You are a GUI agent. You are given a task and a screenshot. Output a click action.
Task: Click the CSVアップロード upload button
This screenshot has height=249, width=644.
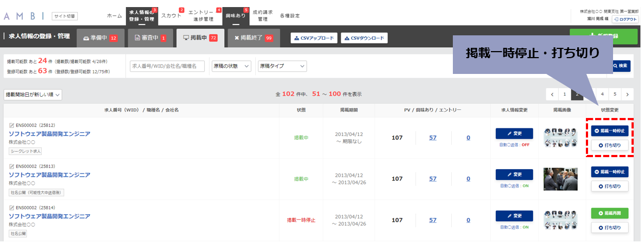(x=314, y=38)
